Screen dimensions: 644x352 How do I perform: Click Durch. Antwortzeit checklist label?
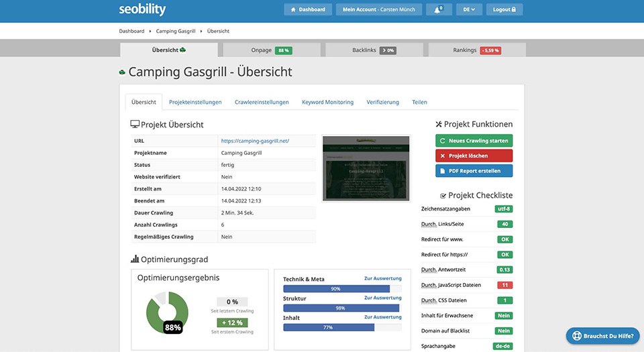tap(443, 270)
